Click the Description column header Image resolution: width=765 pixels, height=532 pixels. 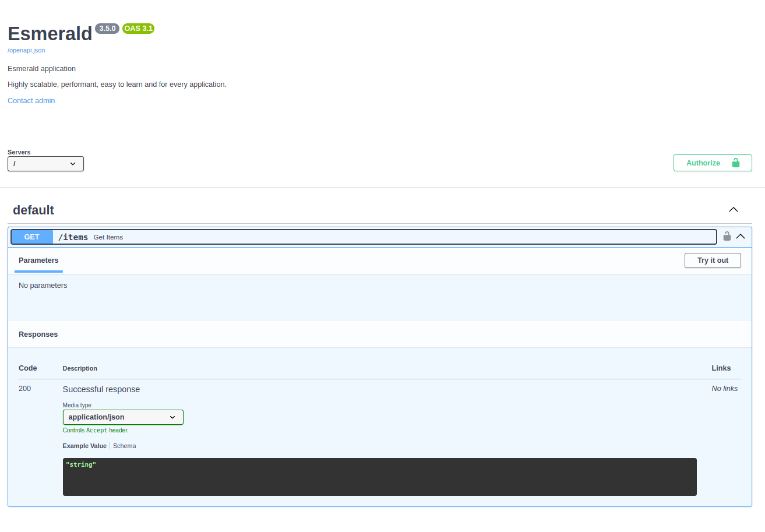pyautogui.click(x=80, y=368)
